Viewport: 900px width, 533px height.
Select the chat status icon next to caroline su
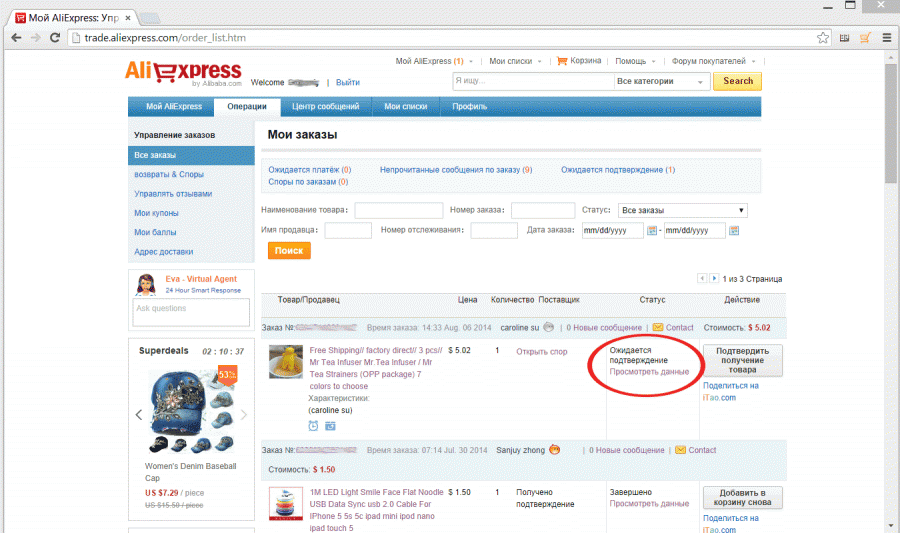click(x=549, y=327)
